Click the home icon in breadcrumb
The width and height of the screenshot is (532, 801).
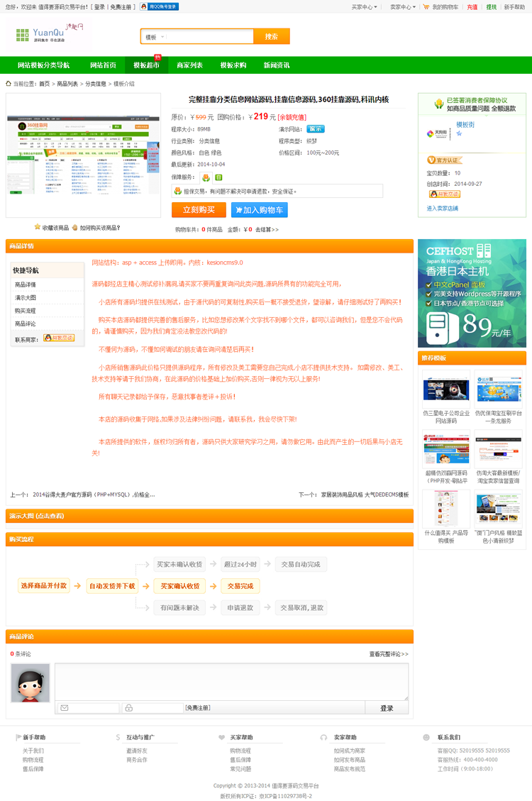[x=9, y=84]
